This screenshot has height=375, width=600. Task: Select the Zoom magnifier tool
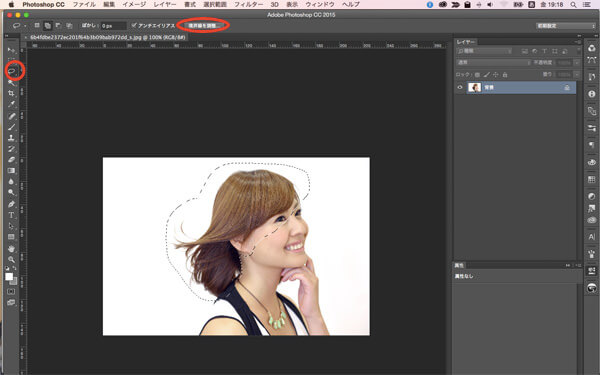tap(11, 260)
